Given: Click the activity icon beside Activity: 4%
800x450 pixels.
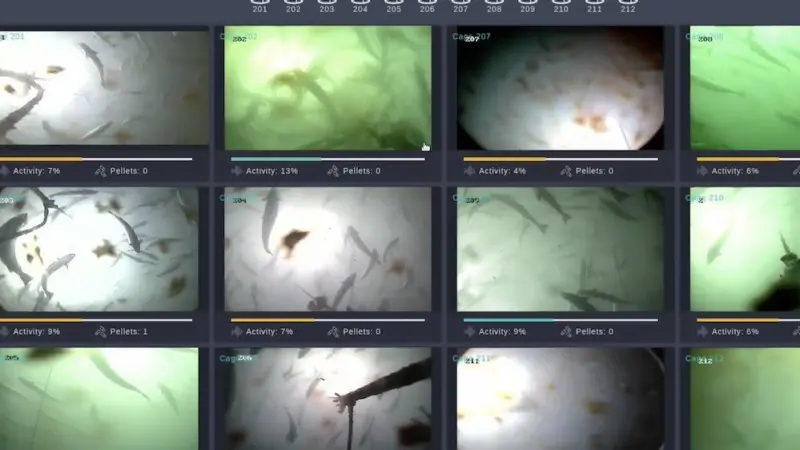Looking at the screenshot, I should [x=469, y=171].
